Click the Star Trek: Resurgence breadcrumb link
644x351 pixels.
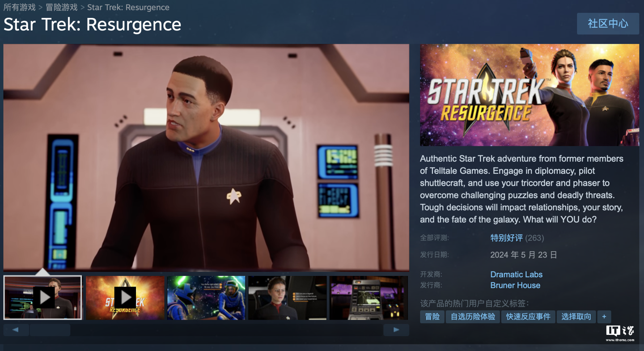[x=128, y=8]
